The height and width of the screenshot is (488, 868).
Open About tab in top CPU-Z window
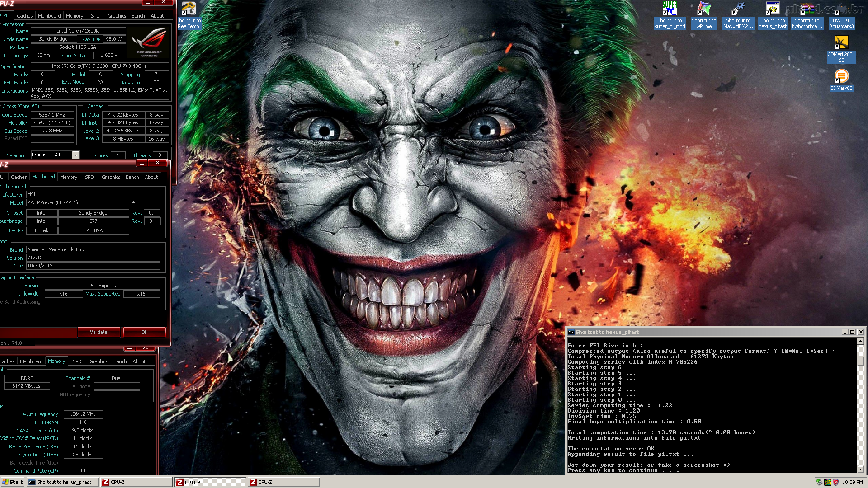[x=157, y=16]
